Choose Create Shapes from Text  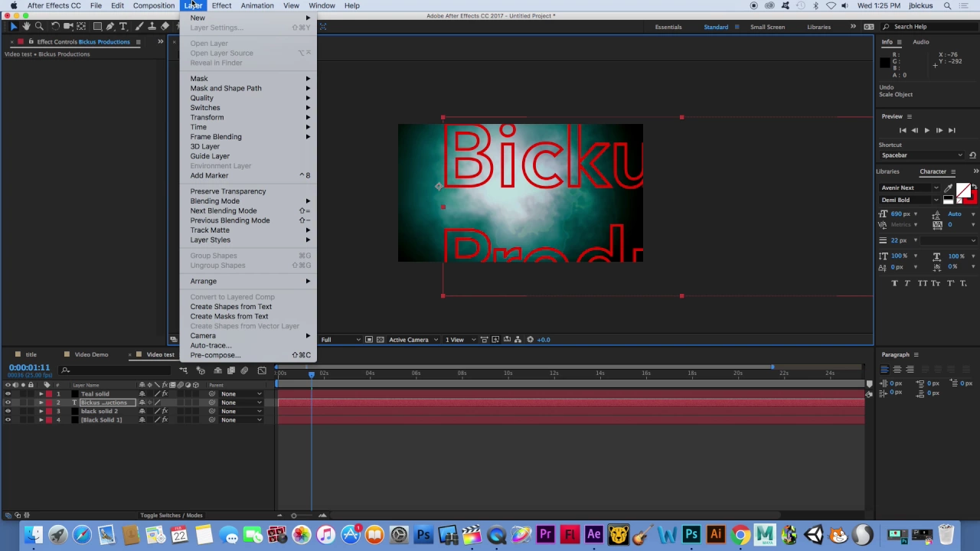coord(231,307)
